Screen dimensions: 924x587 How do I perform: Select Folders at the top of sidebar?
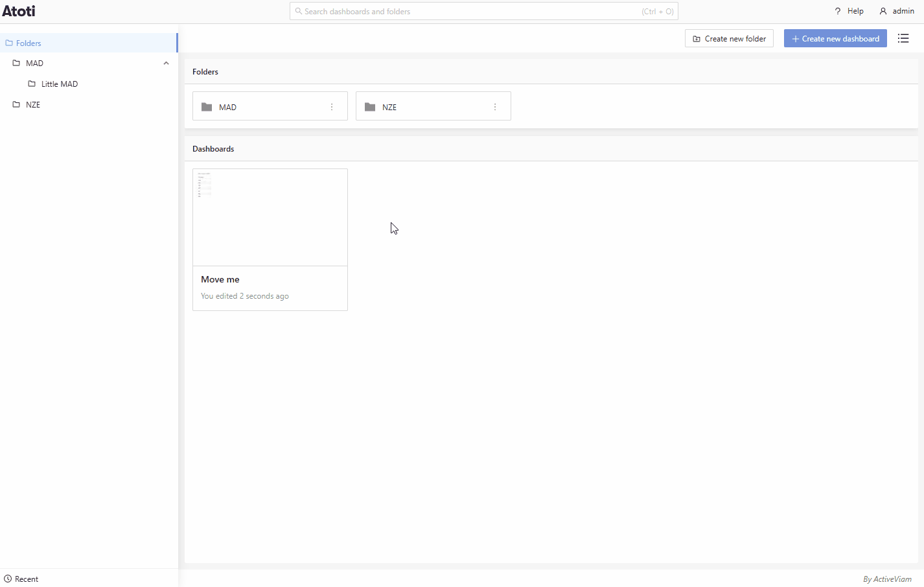[x=29, y=43]
